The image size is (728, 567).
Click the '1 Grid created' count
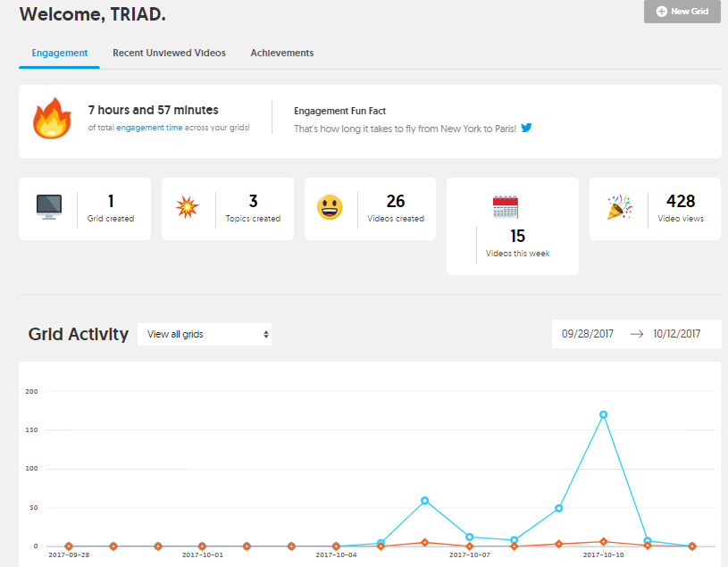point(111,201)
